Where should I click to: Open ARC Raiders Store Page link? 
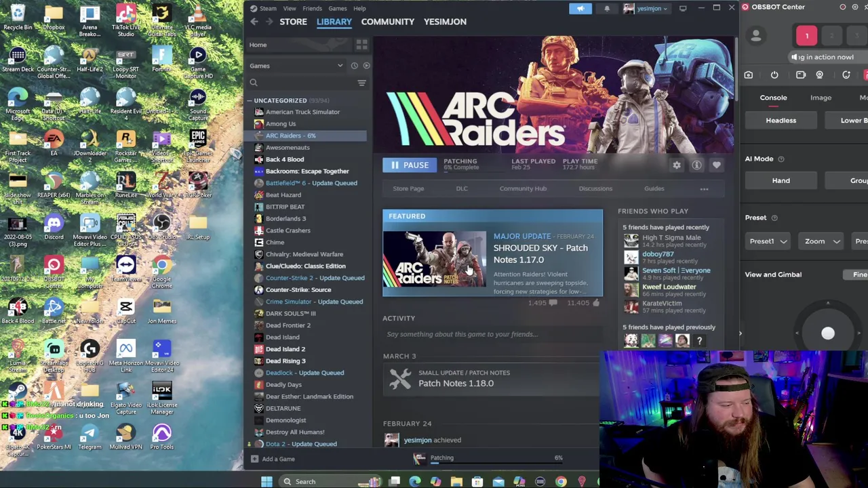click(x=408, y=189)
